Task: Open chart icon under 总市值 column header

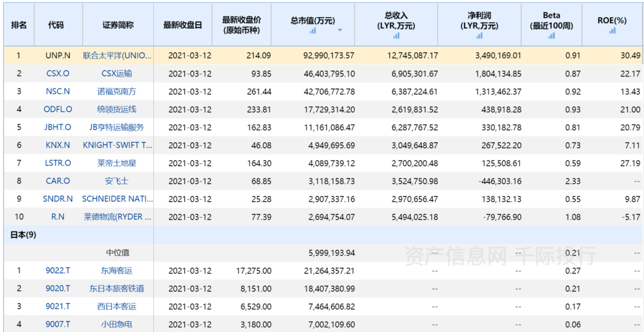Action: point(313,30)
